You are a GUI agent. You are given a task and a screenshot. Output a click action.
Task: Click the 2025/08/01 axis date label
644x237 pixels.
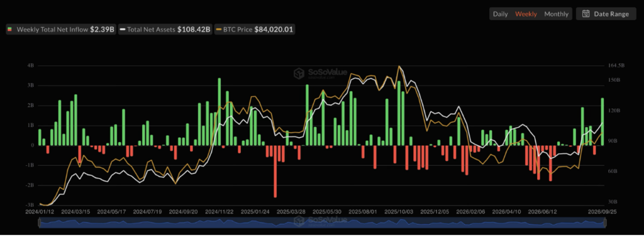coord(363,212)
